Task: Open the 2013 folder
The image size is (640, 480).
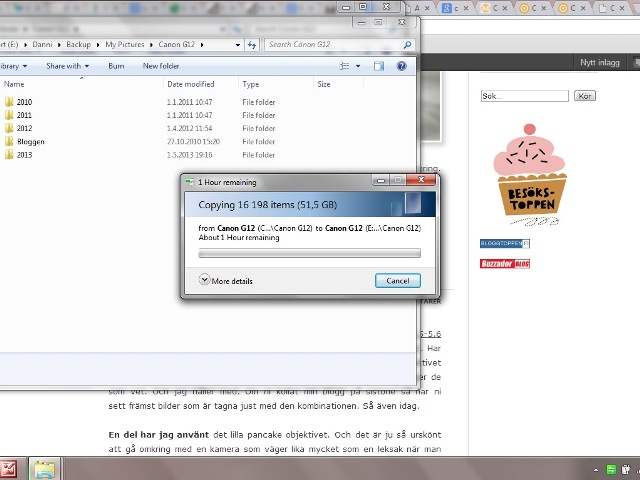Action: [x=24, y=155]
